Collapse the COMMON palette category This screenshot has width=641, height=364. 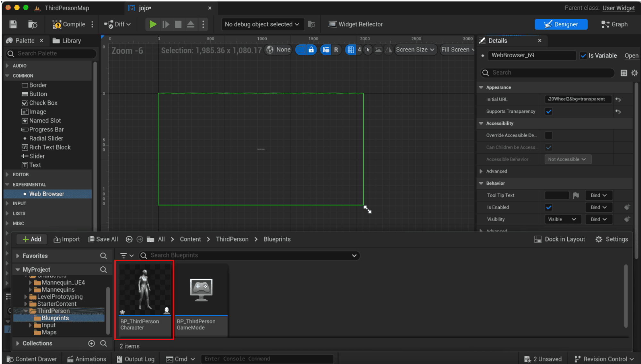click(x=7, y=76)
